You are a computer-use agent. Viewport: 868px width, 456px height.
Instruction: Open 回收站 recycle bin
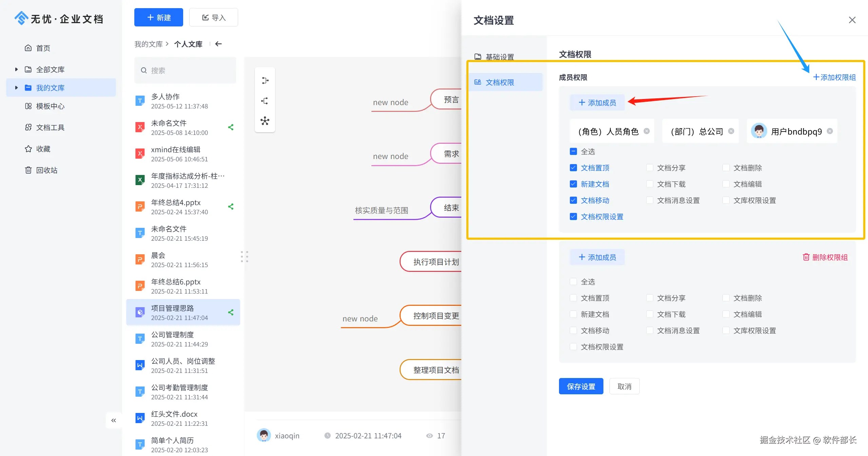click(x=46, y=170)
